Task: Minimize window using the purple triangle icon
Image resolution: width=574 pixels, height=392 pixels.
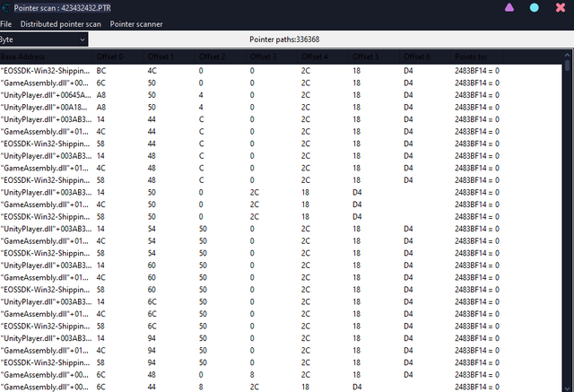Action: (509, 7)
